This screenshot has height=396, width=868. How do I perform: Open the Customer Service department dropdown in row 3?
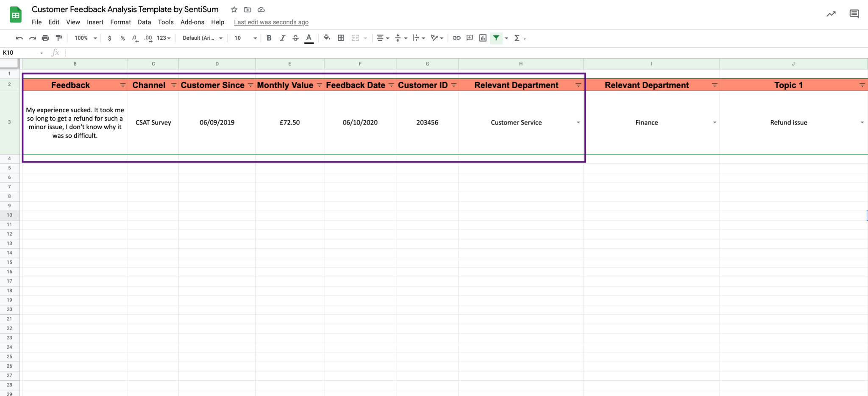click(x=578, y=122)
